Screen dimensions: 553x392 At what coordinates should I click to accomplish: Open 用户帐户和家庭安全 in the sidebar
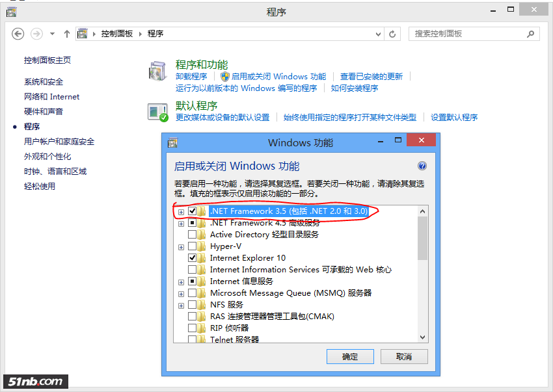pyautogui.click(x=59, y=141)
